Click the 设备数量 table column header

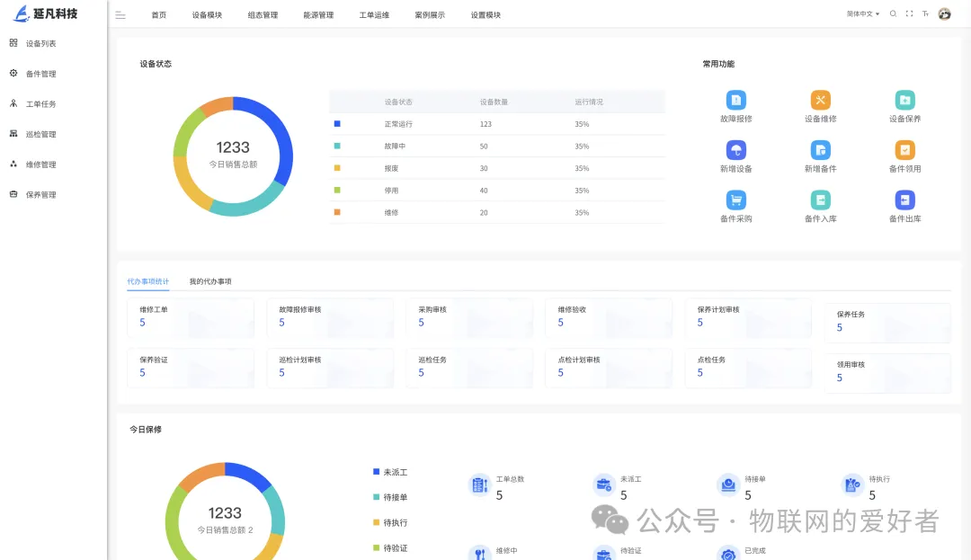click(494, 102)
